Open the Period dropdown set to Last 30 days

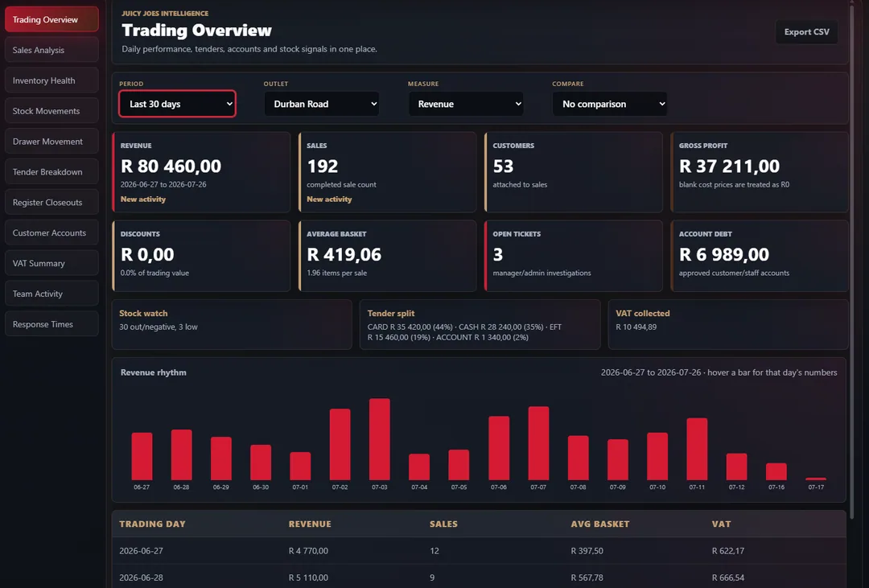tap(177, 104)
